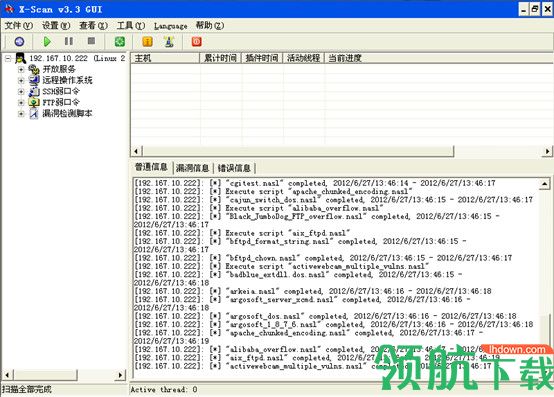Click the 活动线程 column header
Screen dimensions: 554x397
click(303, 58)
